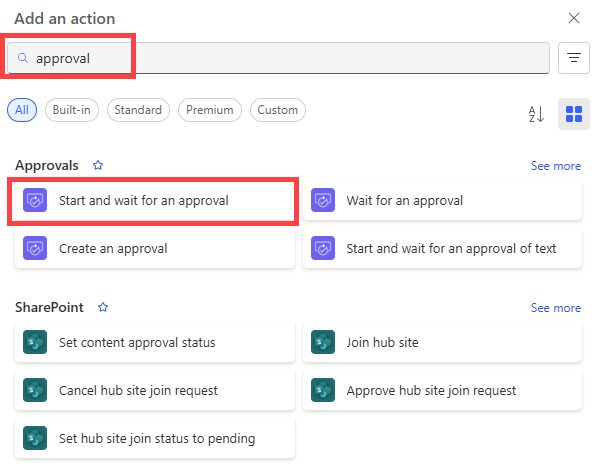Choose Create an approval action
This screenshot has height=476, width=599.
click(x=155, y=248)
